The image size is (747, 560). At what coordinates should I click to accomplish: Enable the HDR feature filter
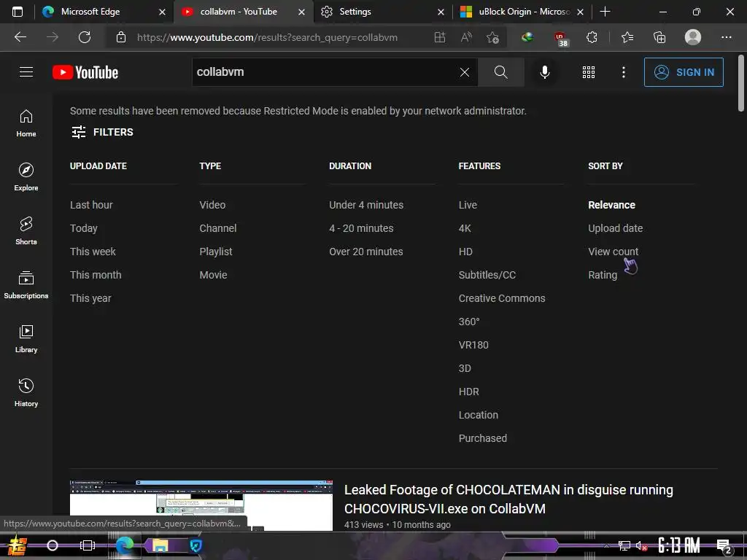tap(469, 392)
